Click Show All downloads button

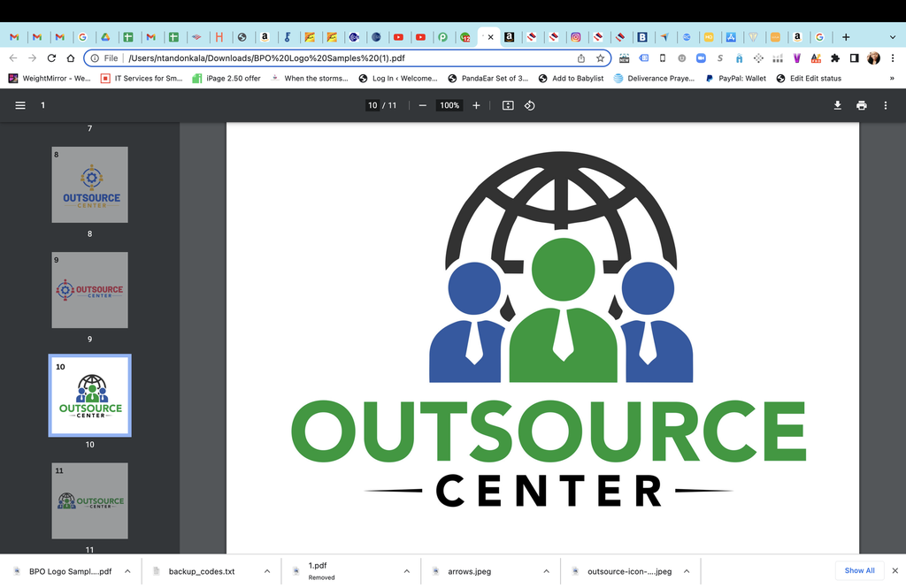[859, 570]
